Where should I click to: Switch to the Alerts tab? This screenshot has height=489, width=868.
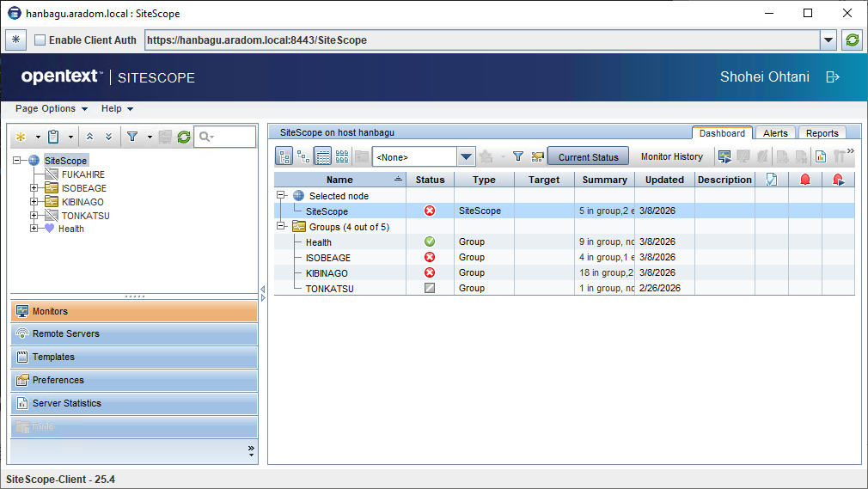point(775,133)
